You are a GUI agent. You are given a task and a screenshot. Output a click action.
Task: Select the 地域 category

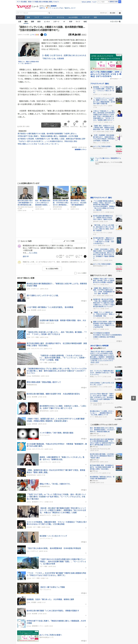coord(85,21)
